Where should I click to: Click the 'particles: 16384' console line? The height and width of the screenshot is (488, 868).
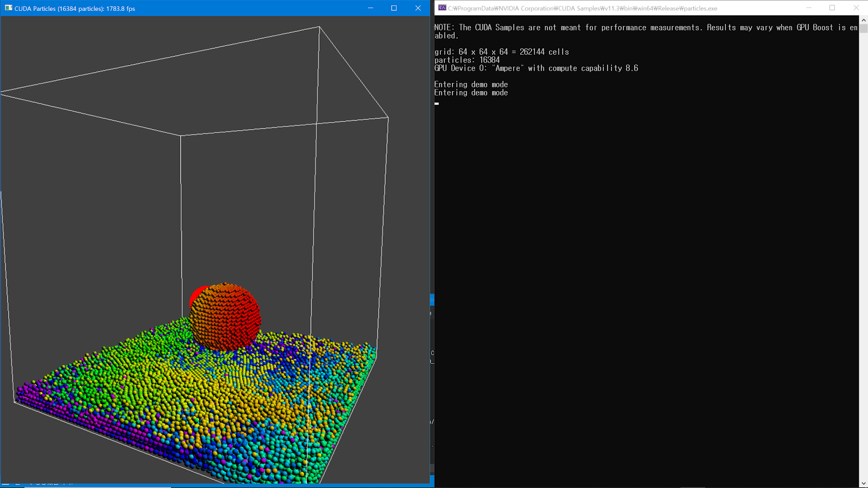click(x=467, y=60)
